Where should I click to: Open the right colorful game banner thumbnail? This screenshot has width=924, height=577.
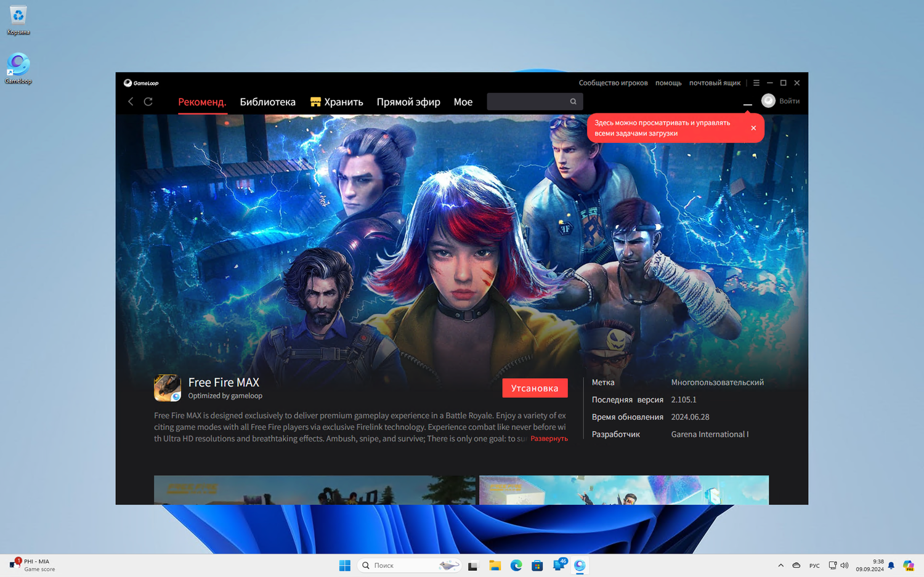click(624, 490)
